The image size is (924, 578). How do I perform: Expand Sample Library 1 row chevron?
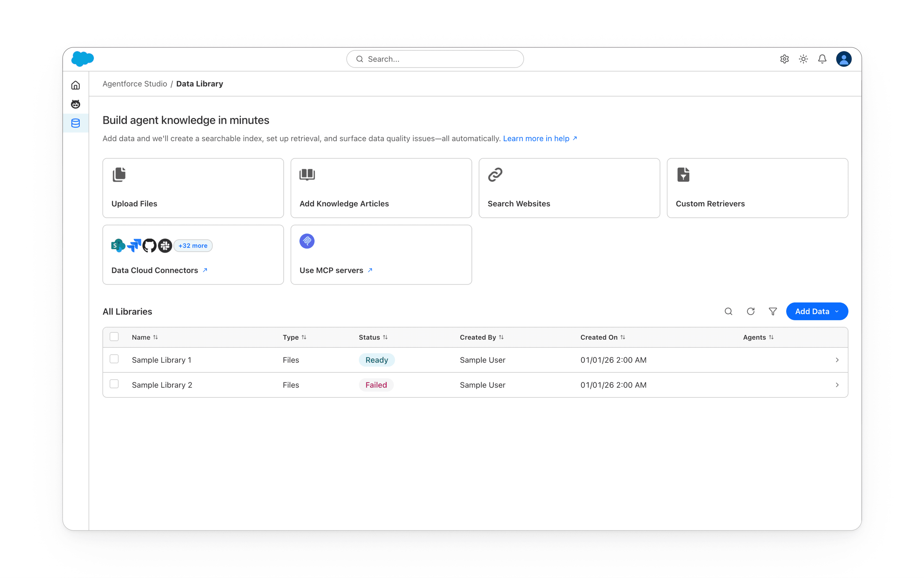[837, 360]
